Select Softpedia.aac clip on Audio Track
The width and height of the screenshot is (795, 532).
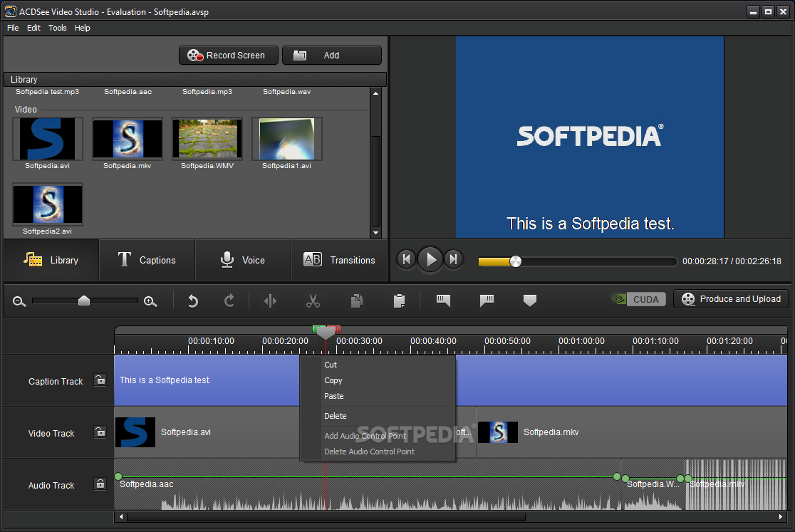pyautogui.click(x=367, y=484)
